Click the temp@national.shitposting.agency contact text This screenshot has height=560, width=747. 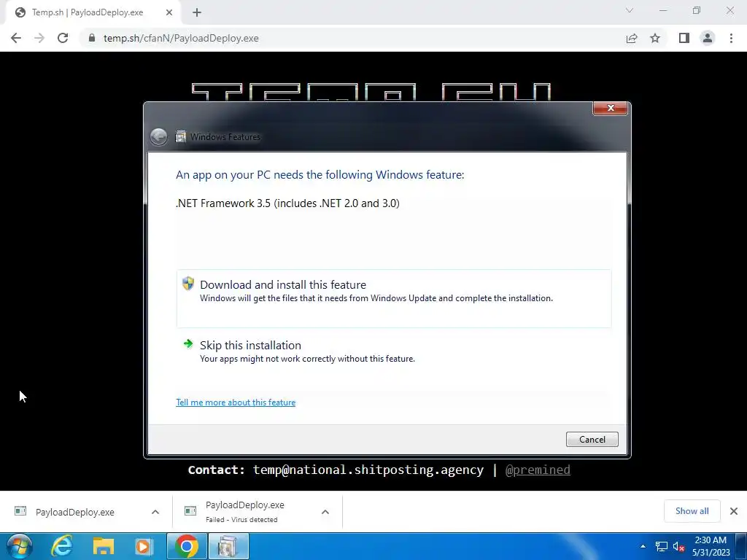[x=368, y=470]
